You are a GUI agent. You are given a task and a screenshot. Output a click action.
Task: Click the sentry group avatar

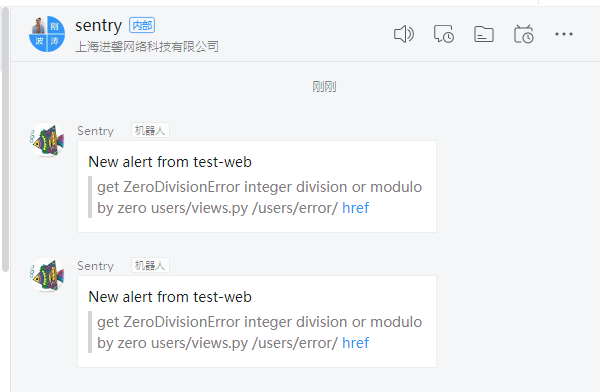point(47,34)
